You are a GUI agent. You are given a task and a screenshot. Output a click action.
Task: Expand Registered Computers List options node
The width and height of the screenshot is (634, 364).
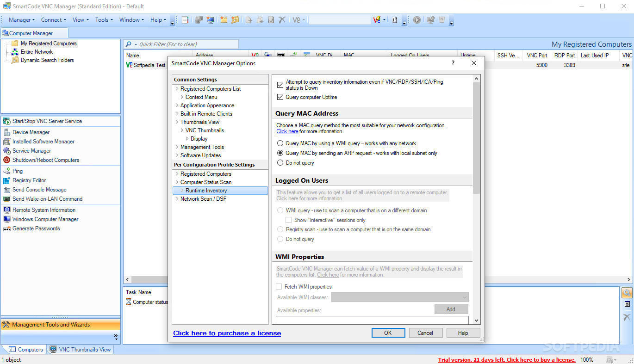pyautogui.click(x=177, y=89)
